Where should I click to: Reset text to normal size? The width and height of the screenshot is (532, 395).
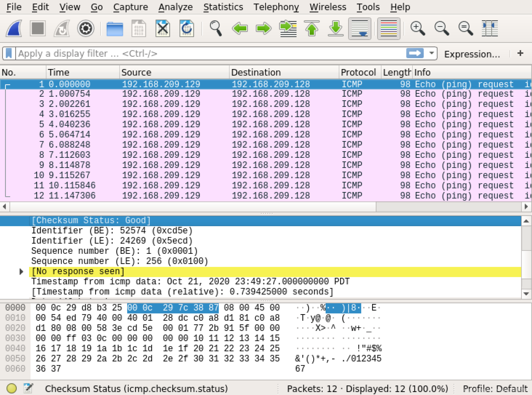tap(465, 29)
